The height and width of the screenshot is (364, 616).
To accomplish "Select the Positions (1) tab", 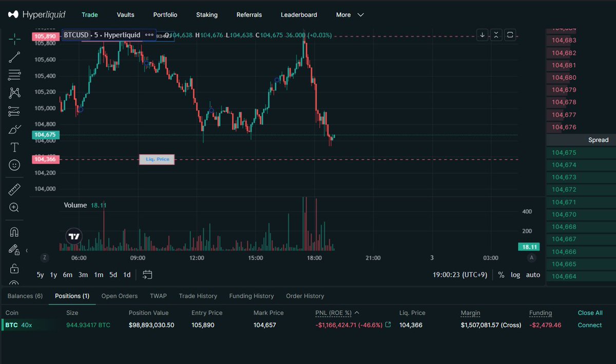I will 72,296.
